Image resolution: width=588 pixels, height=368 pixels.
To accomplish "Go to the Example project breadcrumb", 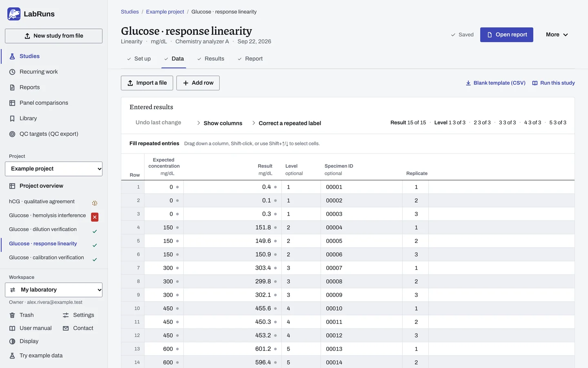I will click(165, 12).
